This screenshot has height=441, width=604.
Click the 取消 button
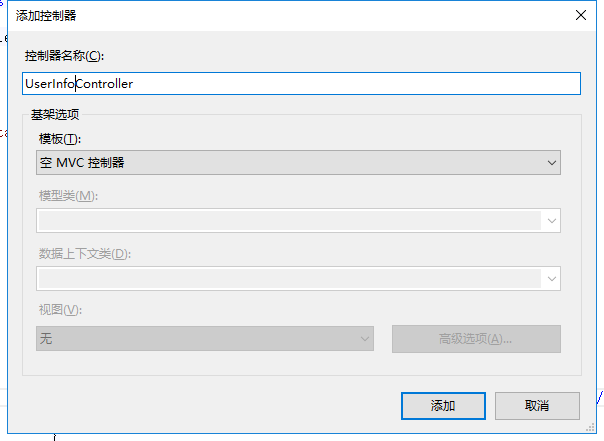(537, 406)
